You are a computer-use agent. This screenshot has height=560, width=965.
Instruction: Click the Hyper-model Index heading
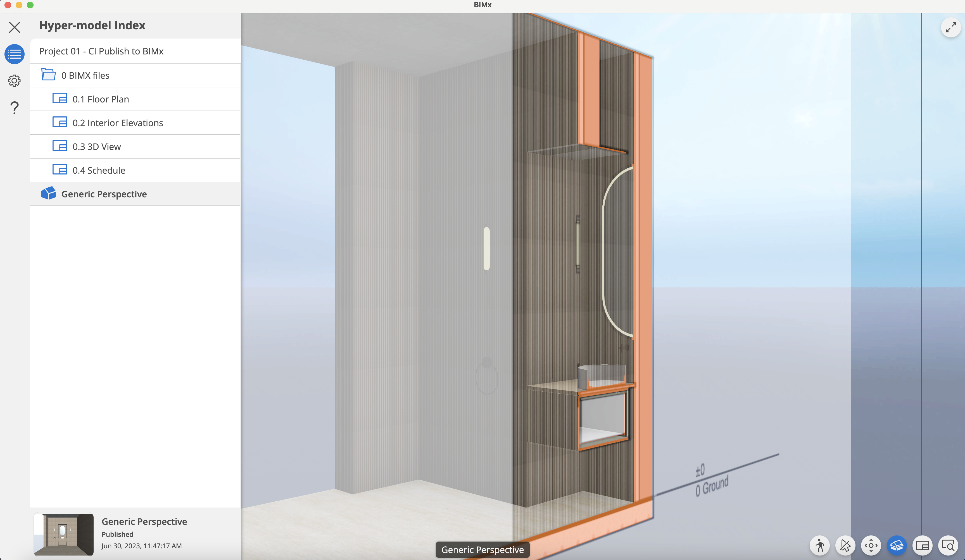pyautogui.click(x=92, y=25)
